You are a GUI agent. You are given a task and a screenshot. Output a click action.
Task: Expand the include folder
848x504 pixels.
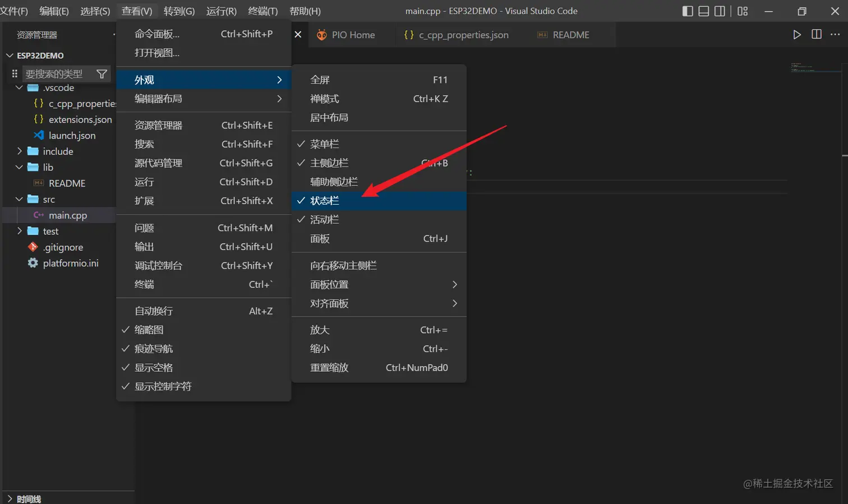coord(19,151)
